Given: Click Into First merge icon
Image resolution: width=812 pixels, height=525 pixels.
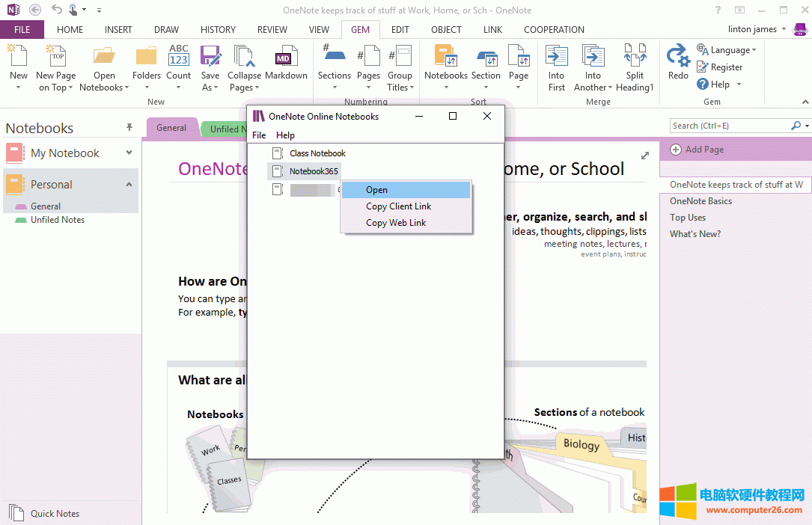Looking at the screenshot, I should 556,58.
